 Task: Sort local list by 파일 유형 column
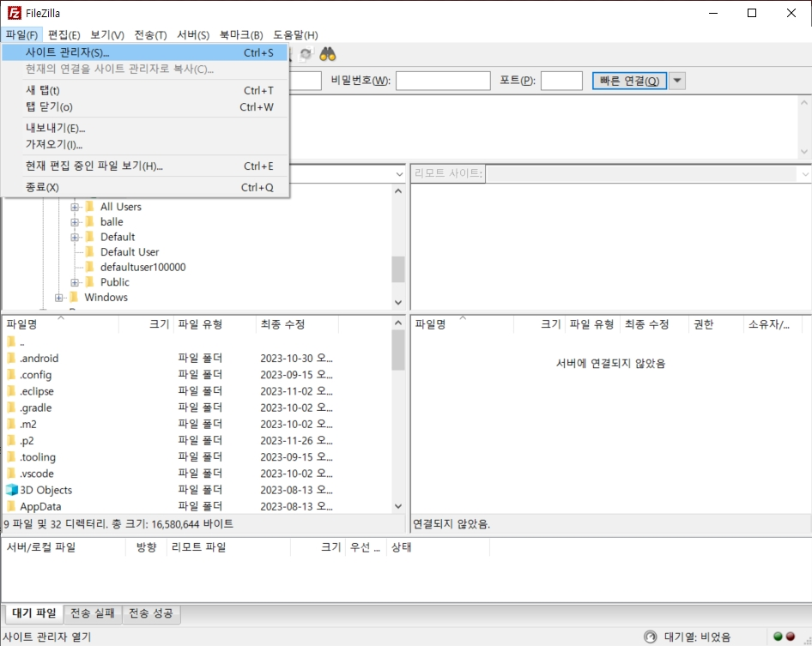[x=215, y=324]
